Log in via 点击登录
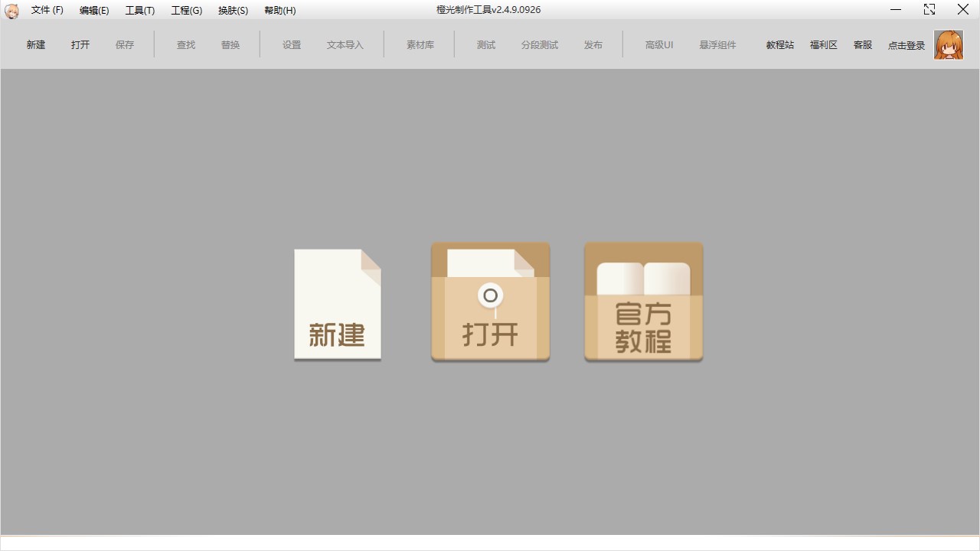This screenshot has height=551, width=980. pos(906,45)
